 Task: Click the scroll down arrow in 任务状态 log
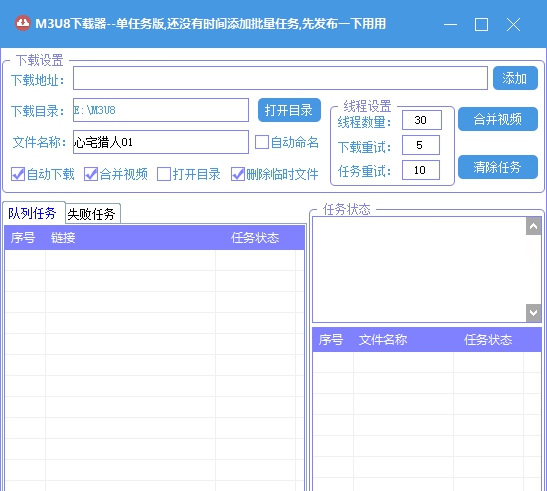coord(533,313)
